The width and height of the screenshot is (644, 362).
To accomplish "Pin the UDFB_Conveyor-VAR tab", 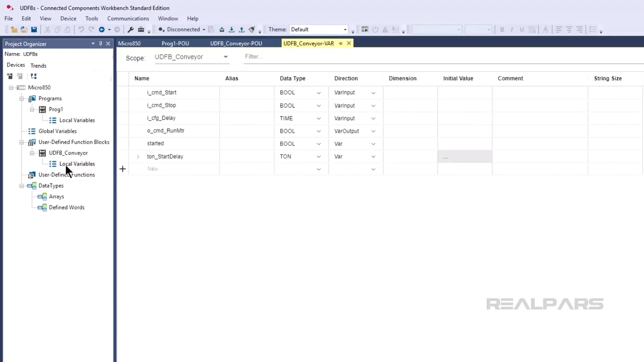I will pos(340,43).
